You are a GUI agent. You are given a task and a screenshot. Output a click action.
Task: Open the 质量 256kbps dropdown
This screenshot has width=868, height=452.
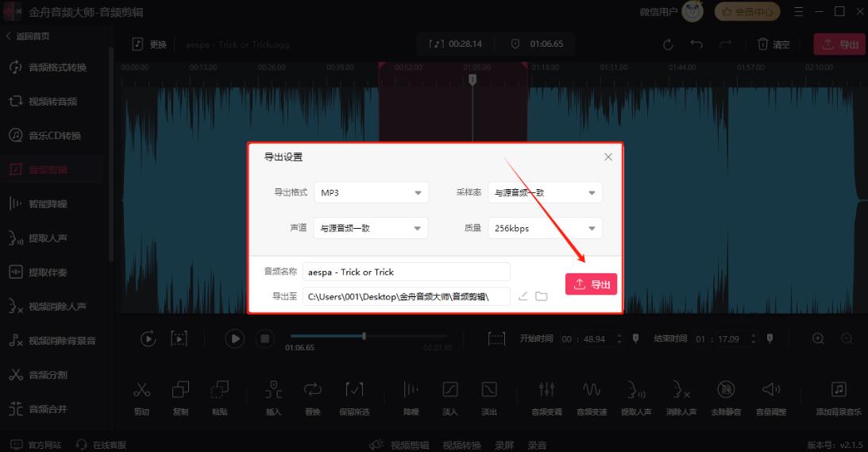(545, 228)
